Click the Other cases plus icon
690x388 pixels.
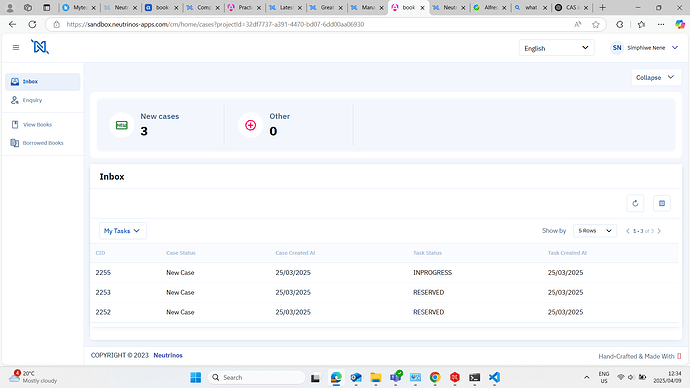tap(250, 125)
